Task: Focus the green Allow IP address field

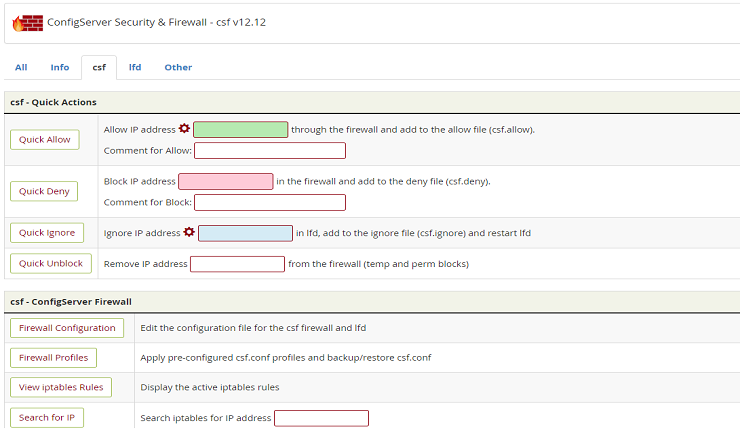Action: click(x=240, y=129)
